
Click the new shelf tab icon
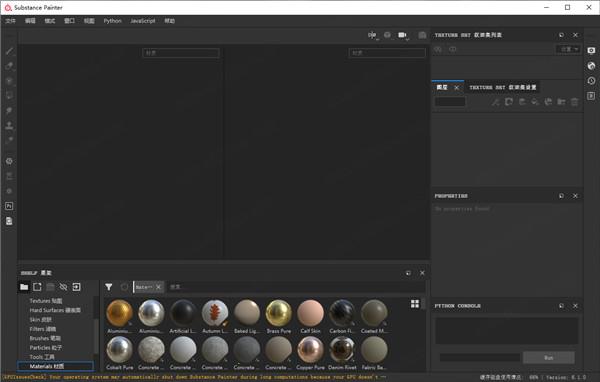click(x=37, y=287)
